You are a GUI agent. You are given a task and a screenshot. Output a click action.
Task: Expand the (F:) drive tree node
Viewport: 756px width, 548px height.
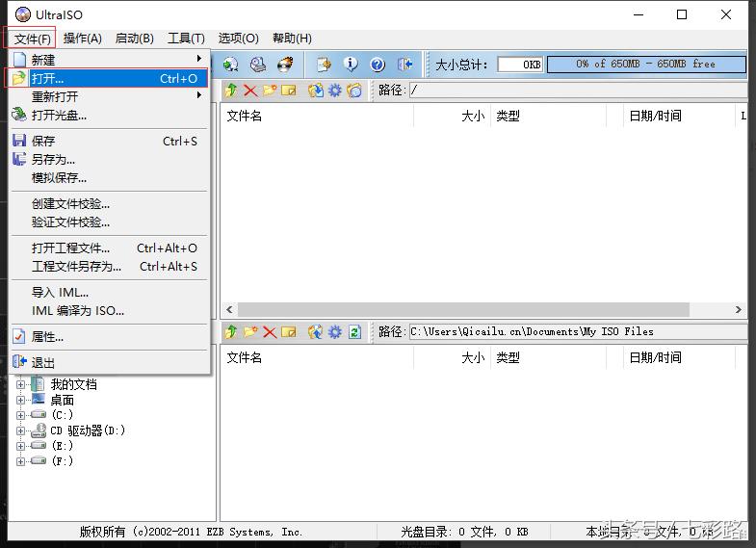[x=21, y=461]
